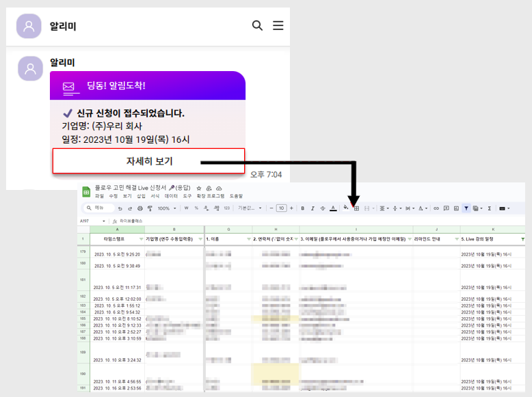Click the move-to-folder icon by title
The width and height of the screenshot is (532, 397).
209,188
